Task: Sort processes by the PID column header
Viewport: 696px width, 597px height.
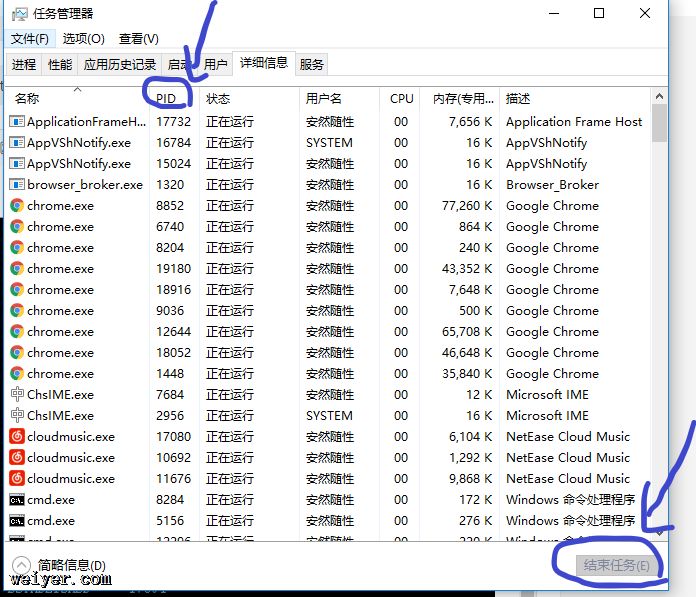Action: 166,98
